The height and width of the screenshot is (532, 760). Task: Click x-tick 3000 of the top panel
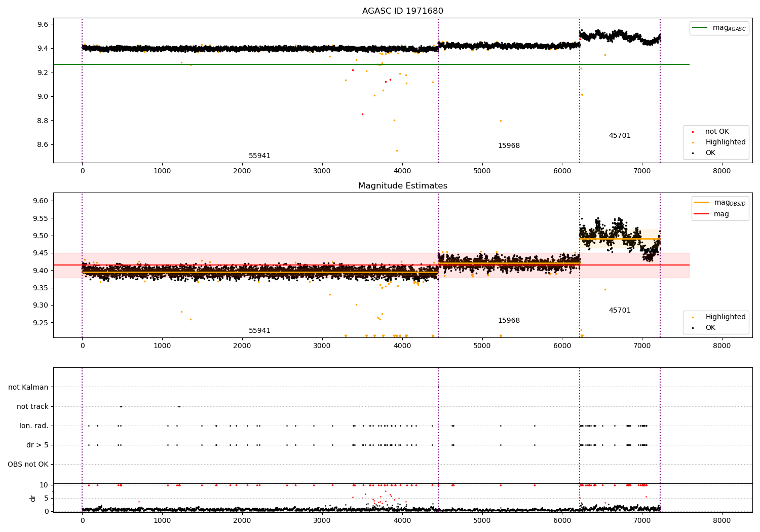click(x=322, y=171)
